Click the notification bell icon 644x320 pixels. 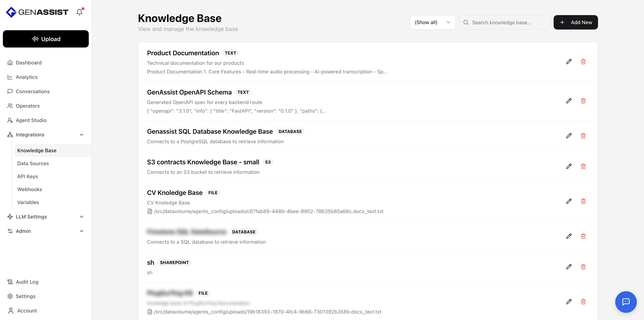pos(79,12)
